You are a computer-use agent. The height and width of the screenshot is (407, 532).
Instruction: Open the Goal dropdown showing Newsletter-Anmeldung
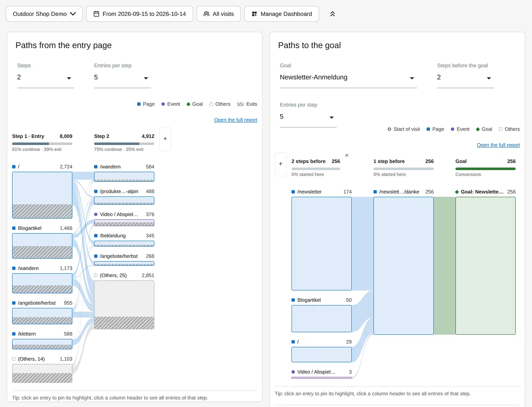pos(348,78)
